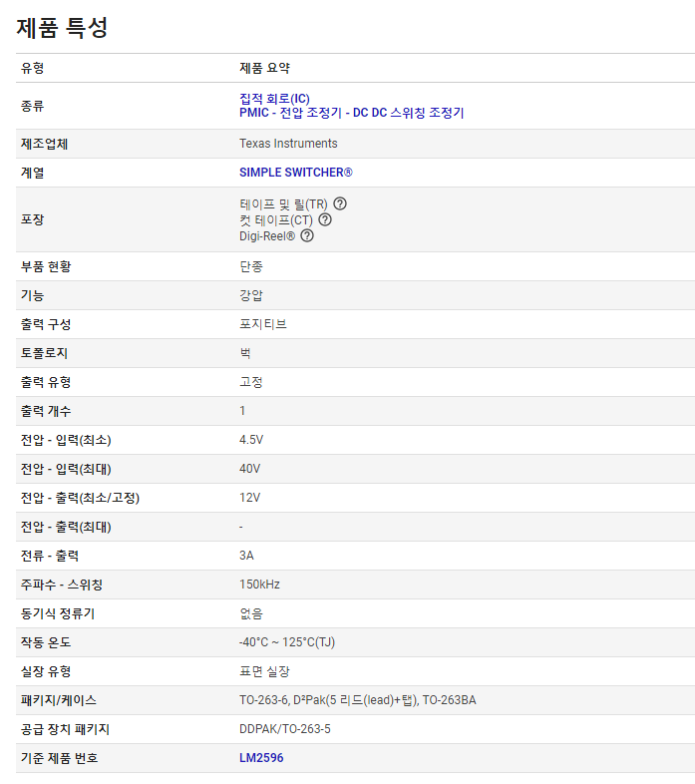Click the 벅 topology value

[245, 353]
